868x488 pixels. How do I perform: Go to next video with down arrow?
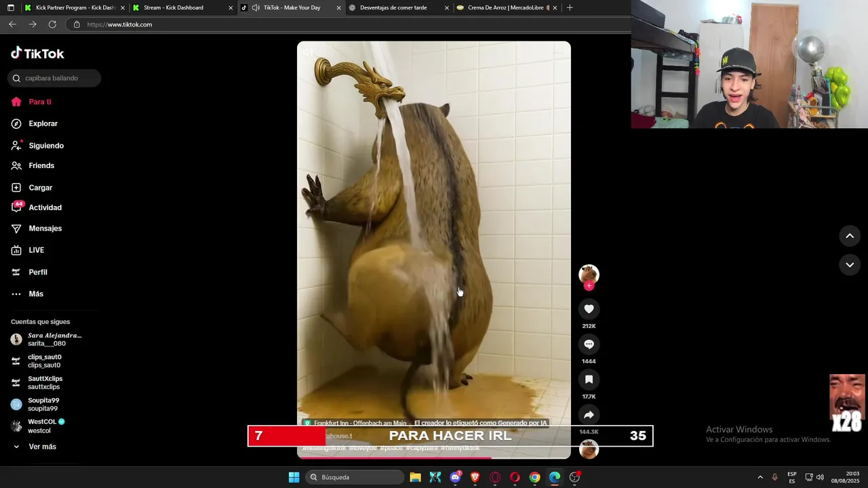pos(850,264)
